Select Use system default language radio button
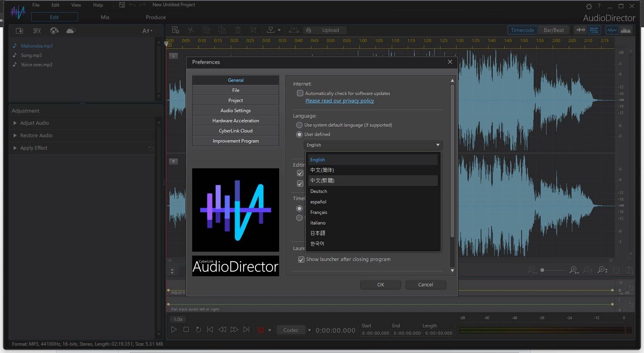Image resolution: width=644 pixels, height=353 pixels. point(299,125)
